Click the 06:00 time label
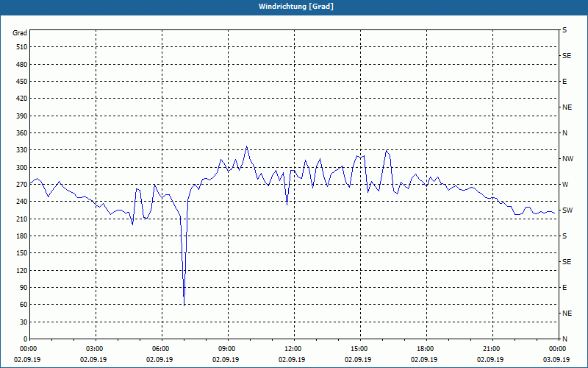588x368 pixels. (162, 348)
